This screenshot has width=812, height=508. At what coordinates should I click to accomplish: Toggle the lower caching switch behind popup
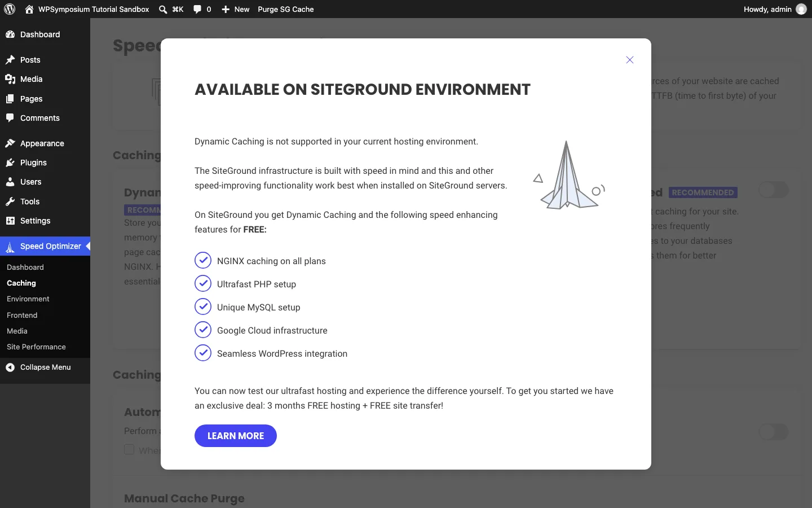tap(774, 432)
